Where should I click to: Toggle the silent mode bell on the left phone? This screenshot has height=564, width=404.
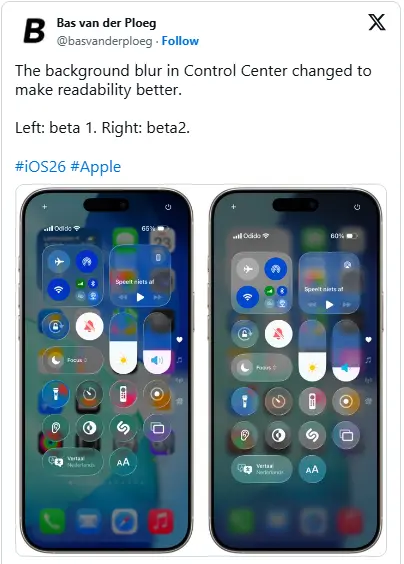[89, 326]
